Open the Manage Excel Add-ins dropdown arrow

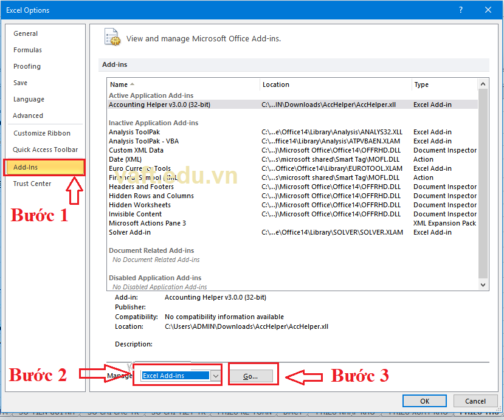[x=216, y=376]
